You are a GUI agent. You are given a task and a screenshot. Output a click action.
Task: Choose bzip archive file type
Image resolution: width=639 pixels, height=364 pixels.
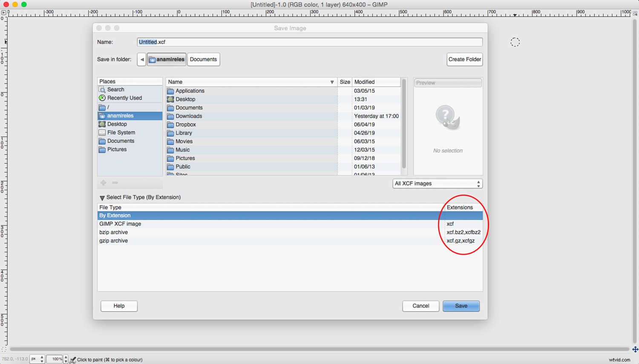tap(114, 232)
